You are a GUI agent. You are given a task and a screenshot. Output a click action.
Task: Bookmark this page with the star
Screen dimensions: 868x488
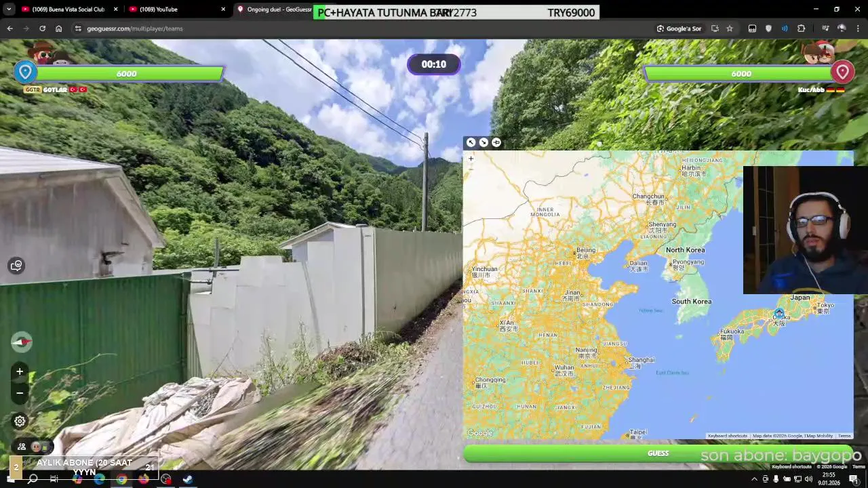pos(730,28)
